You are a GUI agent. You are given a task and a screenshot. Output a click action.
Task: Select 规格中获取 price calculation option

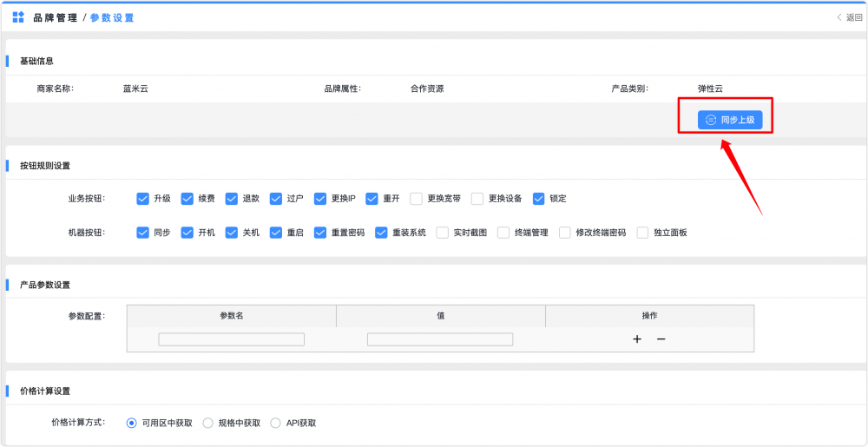click(x=208, y=423)
